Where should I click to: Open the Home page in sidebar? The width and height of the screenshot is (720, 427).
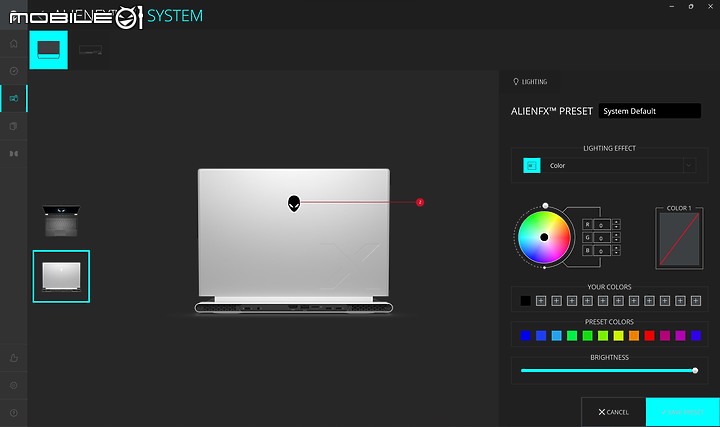pos(14,44)
